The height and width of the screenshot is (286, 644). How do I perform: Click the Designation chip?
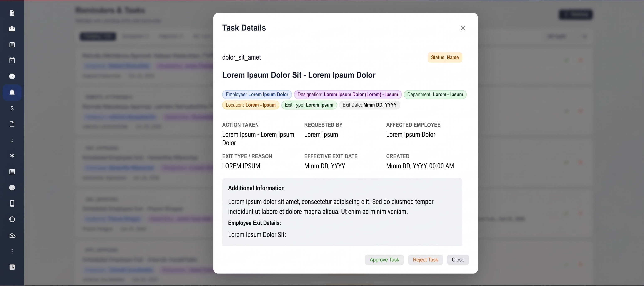(x=348, y=94)
